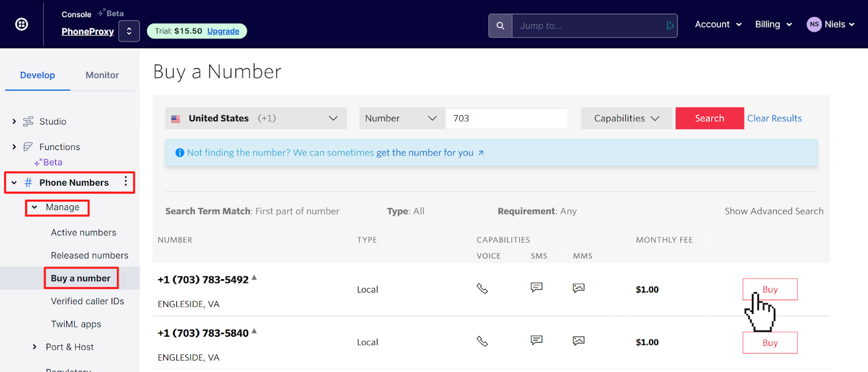This screenshot has height=372, width=868.
Task: Click the Upgrade link in trial badge
Action: pos(223,31)
